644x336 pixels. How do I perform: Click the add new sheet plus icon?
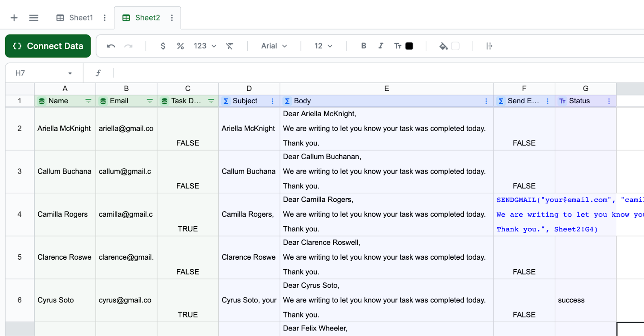14,18
